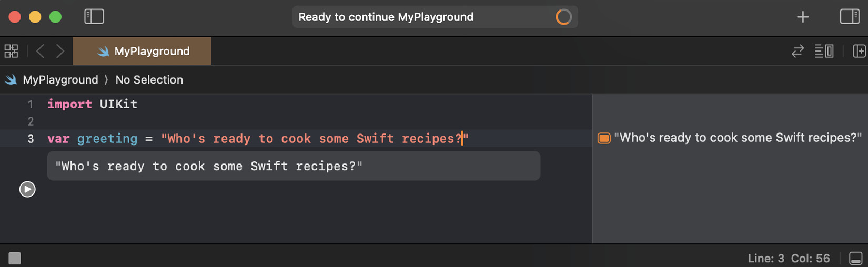Click the editor review swap-arrows icon
The width and height of the screenshot is (868, 267).
click(798, 51)
